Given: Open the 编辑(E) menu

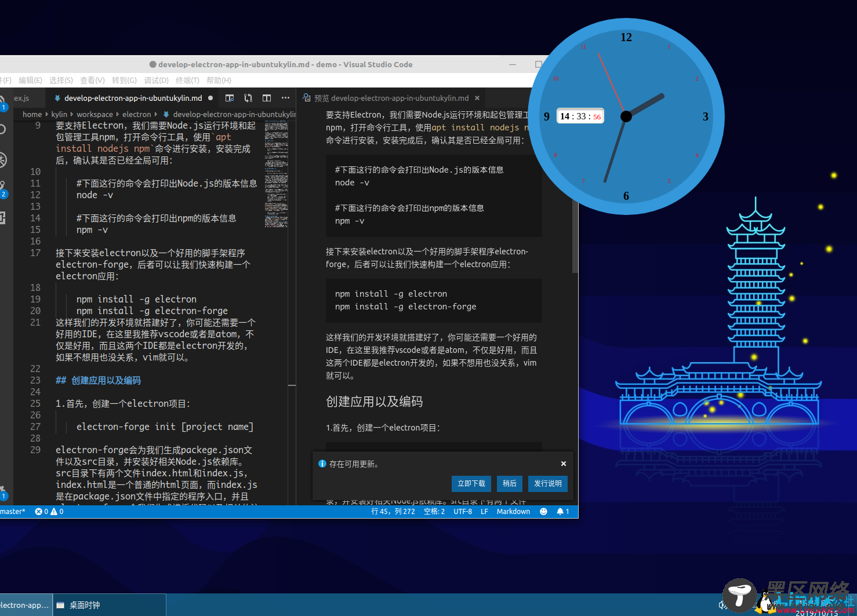Looking at the screenshot, I should coord(30,81).
